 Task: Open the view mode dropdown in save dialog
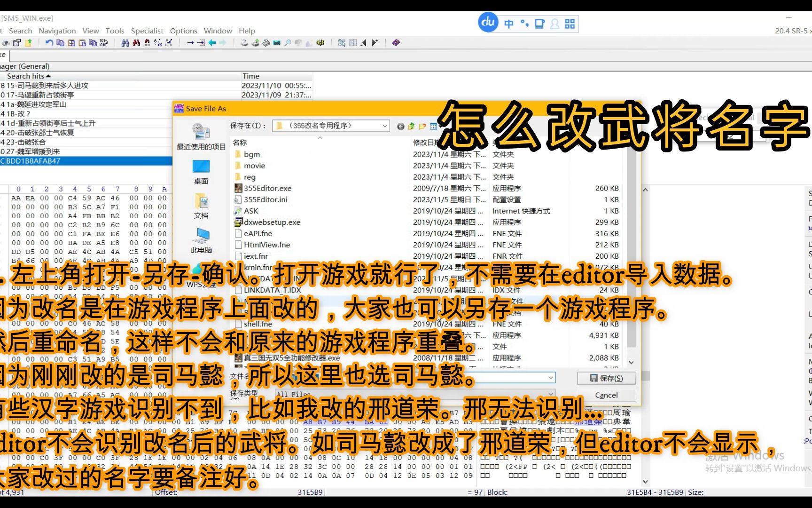click(433, 126)
